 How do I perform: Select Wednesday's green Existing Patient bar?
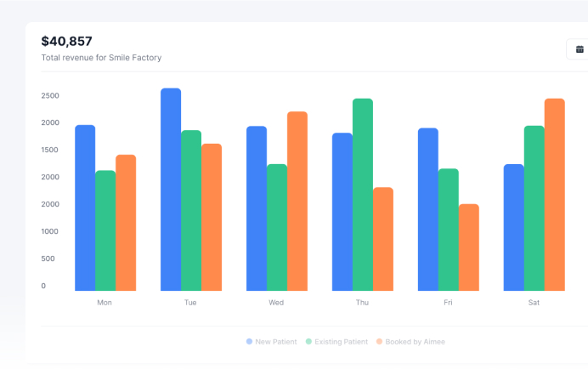coord(277,228)
